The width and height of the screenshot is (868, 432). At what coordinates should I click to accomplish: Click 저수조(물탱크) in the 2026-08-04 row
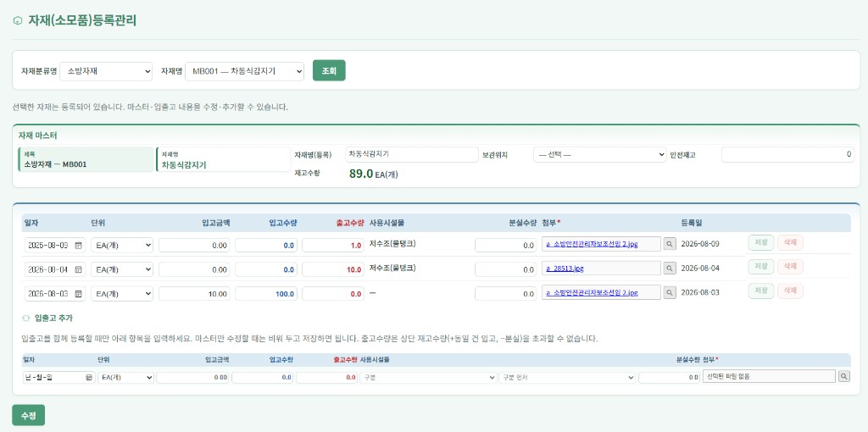click(392, 268)
